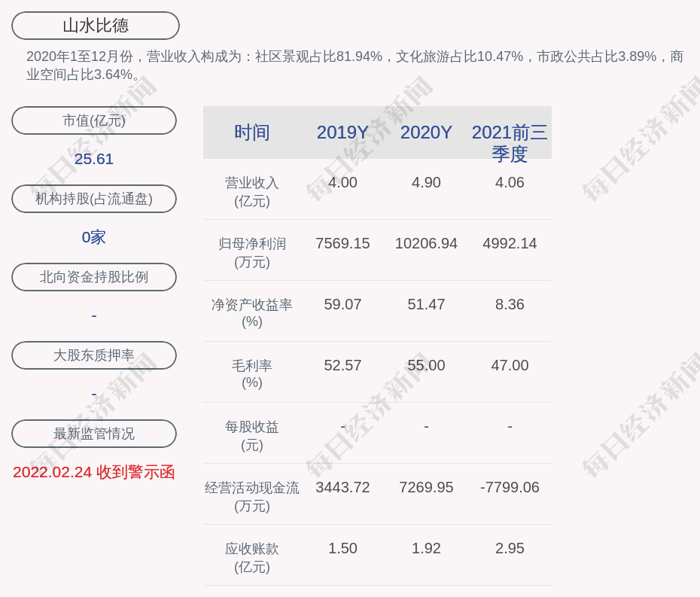This screenshot has width=700, height=597.
Task: Click revenue value 4.00 for 2019Y
Action: coord(342,183)
